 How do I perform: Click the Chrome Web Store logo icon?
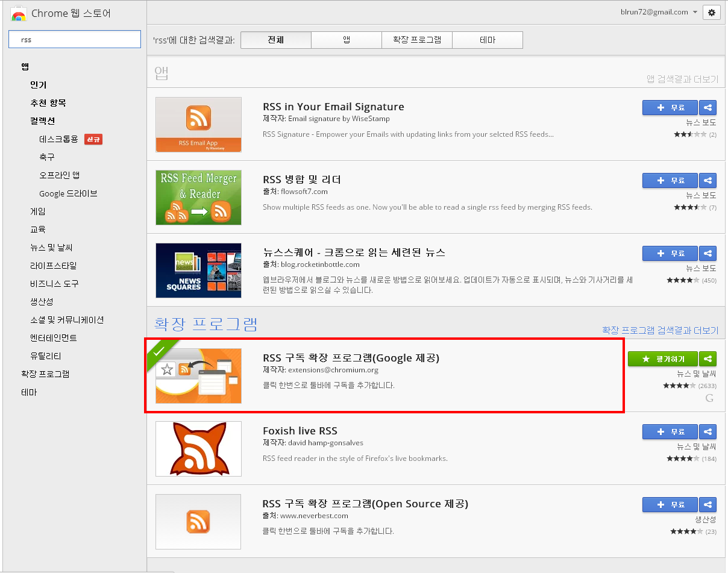[18, 13]
